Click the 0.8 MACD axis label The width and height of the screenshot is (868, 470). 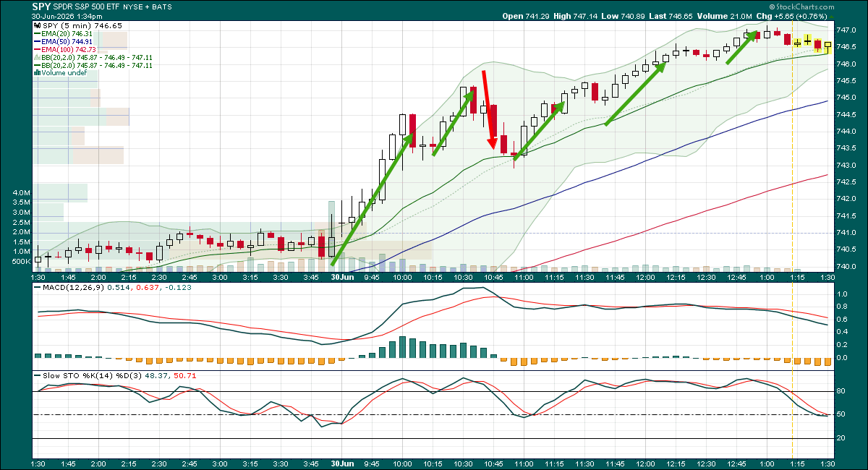click(842, 307)
